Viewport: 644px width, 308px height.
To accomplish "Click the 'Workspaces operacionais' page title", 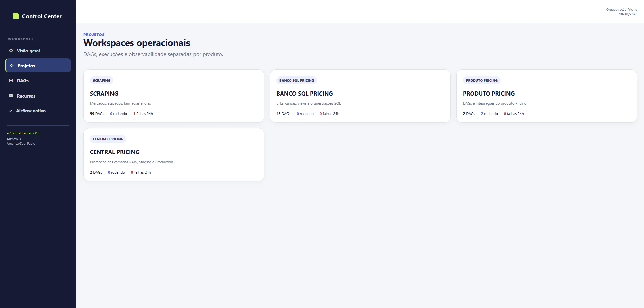I will pyautogui.click(x=137, y=43).
